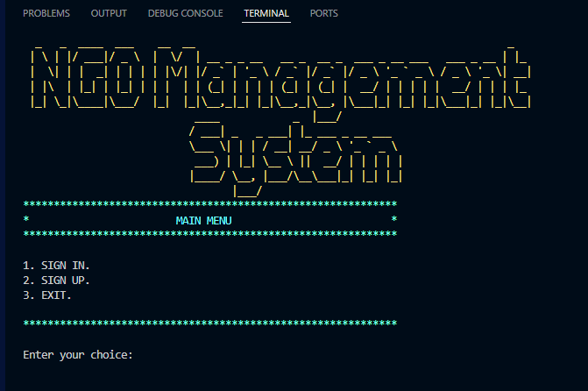This screenshot has width=588, height=391.
Task: Select the DEBUG CONSOLE tab
Action: pyautogui.click(x=185, y=13)
